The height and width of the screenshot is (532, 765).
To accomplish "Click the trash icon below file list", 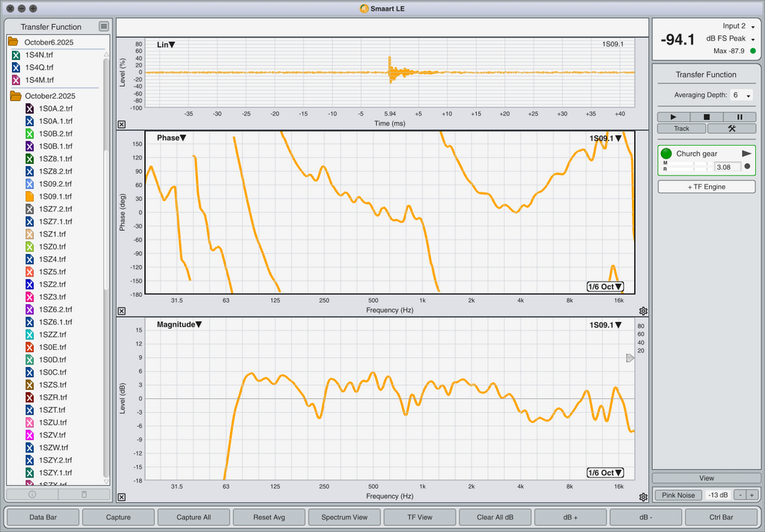I will 84,494.
